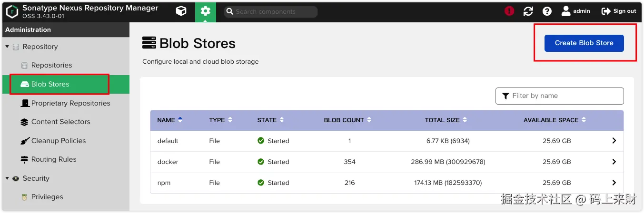Open the Browse cube icon
The image size is (644, 213).
point(181,11)
